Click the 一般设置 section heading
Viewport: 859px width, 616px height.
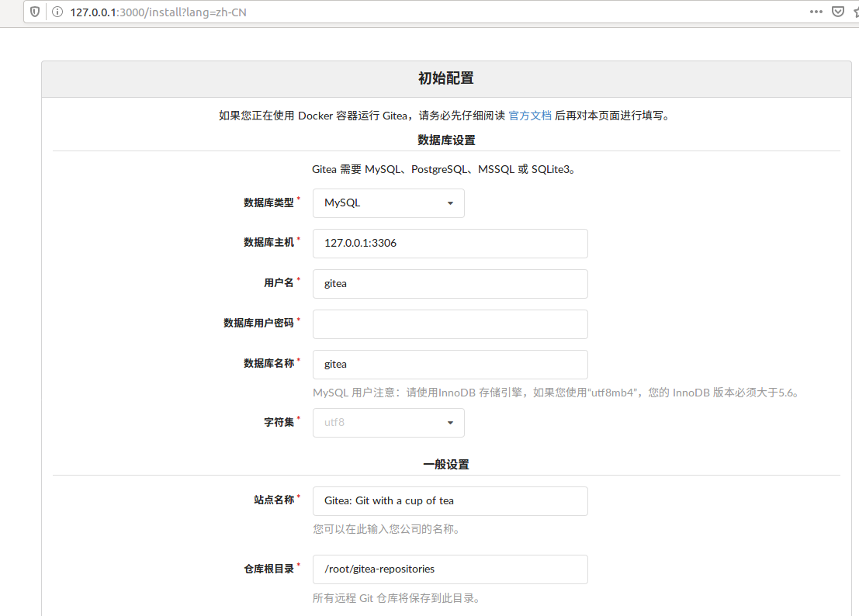pyautogui.click(x=446, y=464)
